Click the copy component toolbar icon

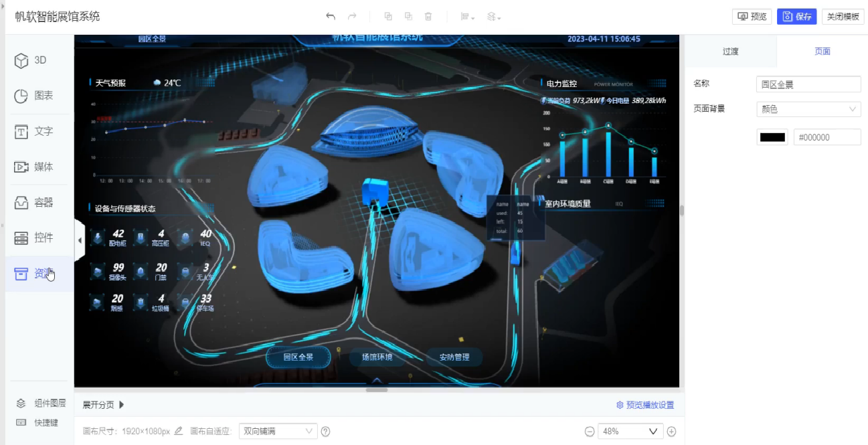389,17
